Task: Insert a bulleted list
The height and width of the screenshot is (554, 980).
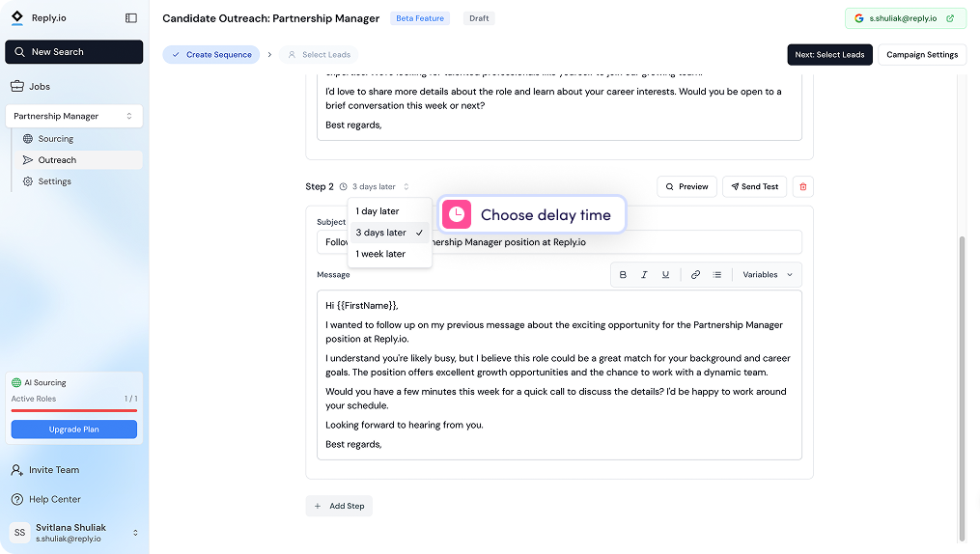Action: pos(716,275)
